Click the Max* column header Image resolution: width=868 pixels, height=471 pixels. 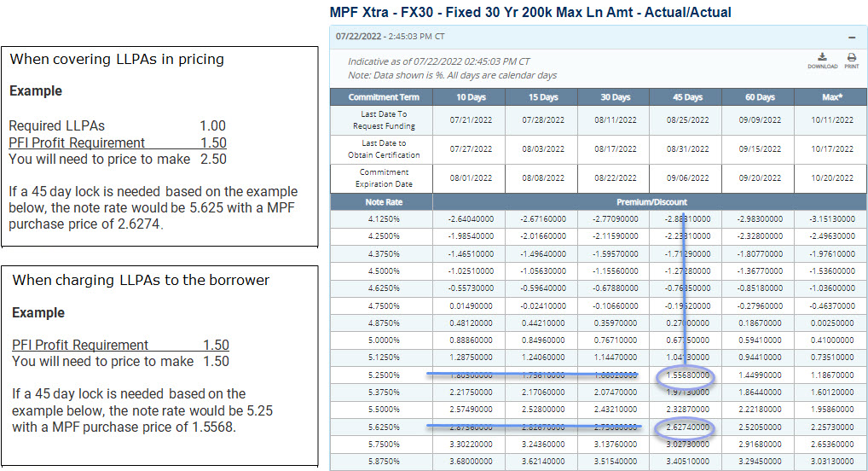coord(831,97)
